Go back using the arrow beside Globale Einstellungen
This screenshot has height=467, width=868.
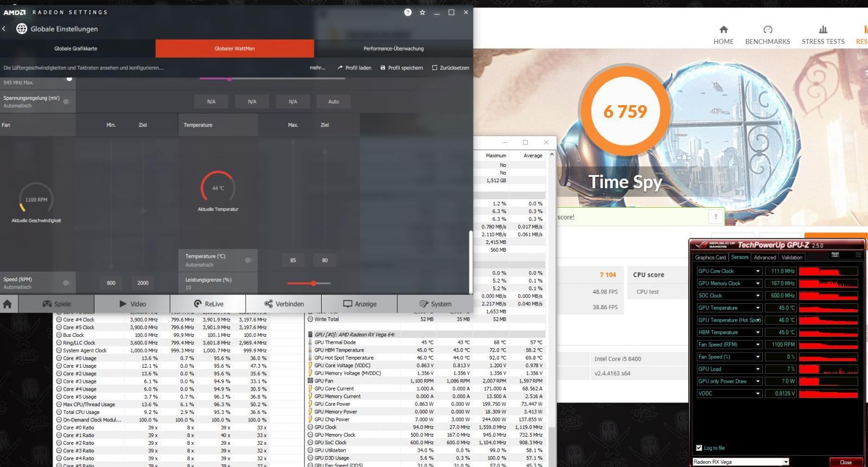pyautogui.click(x=4, y=29)
